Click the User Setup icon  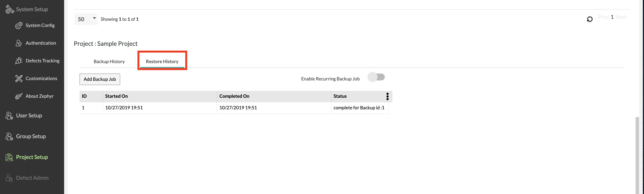[9, 115]
